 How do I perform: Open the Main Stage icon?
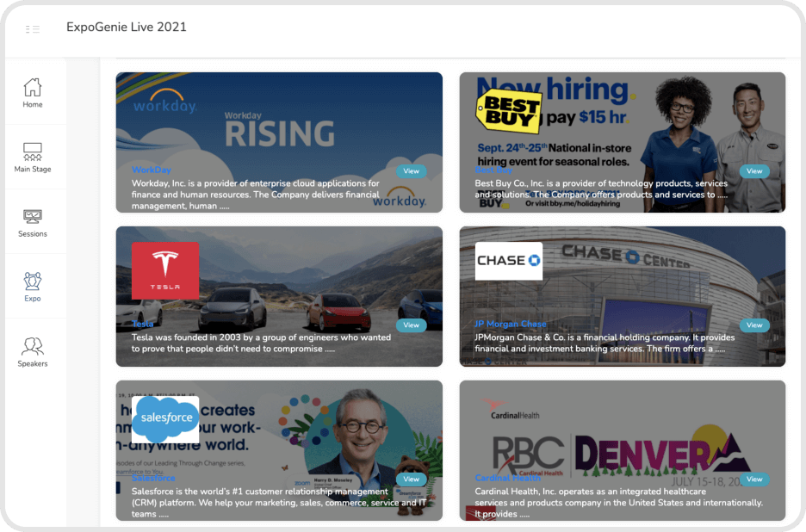pyautogui.click(x=33, y=152)
